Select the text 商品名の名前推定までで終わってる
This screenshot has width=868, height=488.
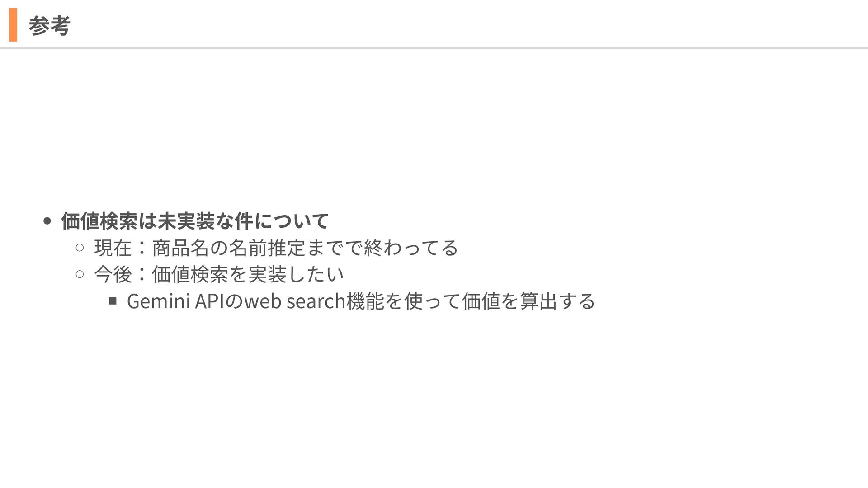[305, 248]
